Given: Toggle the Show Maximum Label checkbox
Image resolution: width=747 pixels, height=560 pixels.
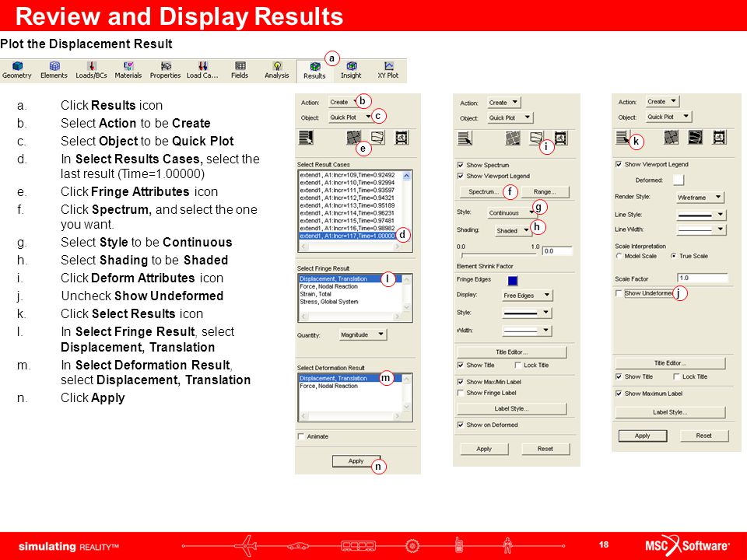Looking at the screenshot, I should pyautogui.click(x=619, y=394).
